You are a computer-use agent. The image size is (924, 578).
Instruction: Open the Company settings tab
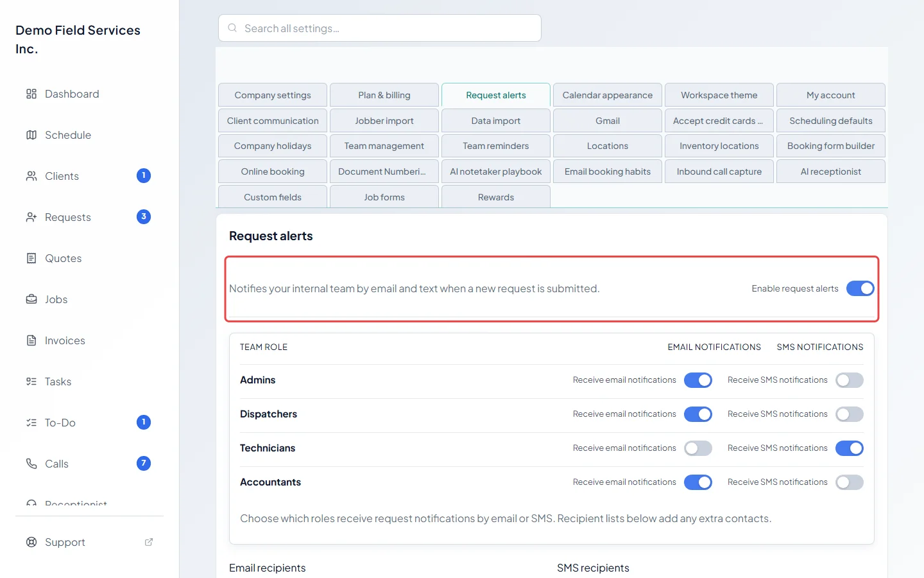pyautogui.click(x=273, y=95)
